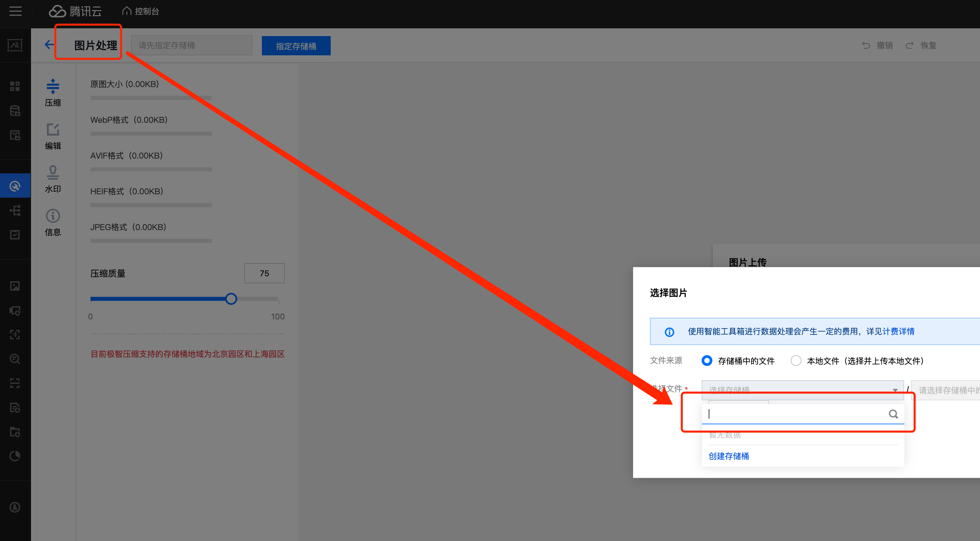Select 本地文件 radio option
This screenshot has height=541, width=980.
796,361
